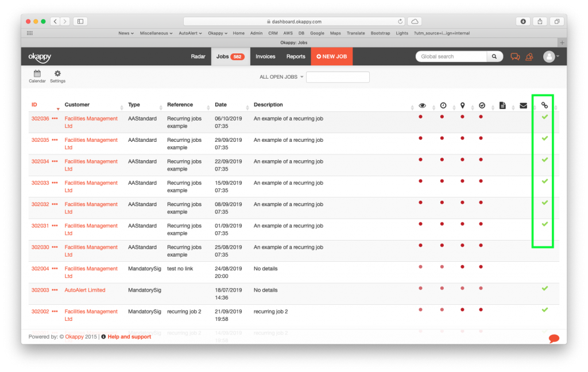Go to the Invoices tab
Viewport: 588px width, 372px height.
point(265,57)
